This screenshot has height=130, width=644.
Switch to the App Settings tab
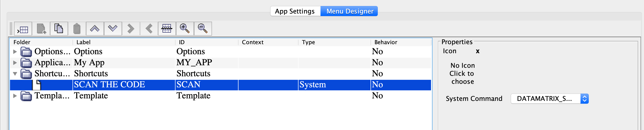(295, 11)
